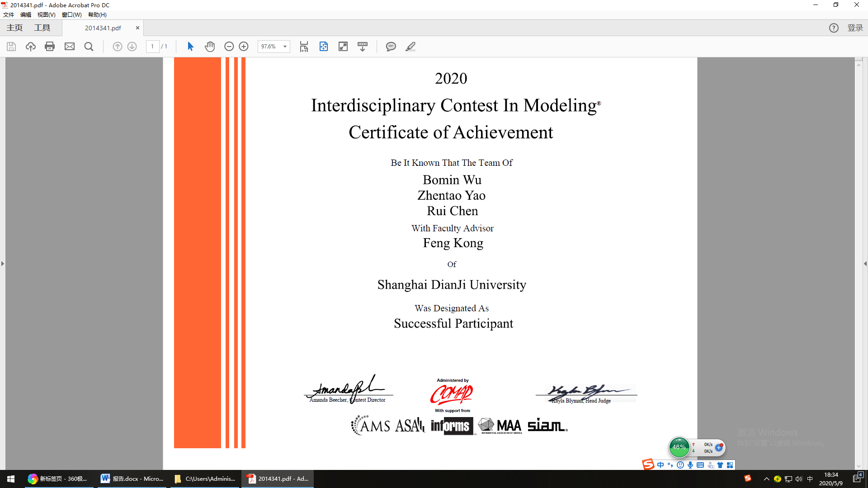Select the highlight pen tool
The height and width of the screenshot is (488, 868).
410,47
